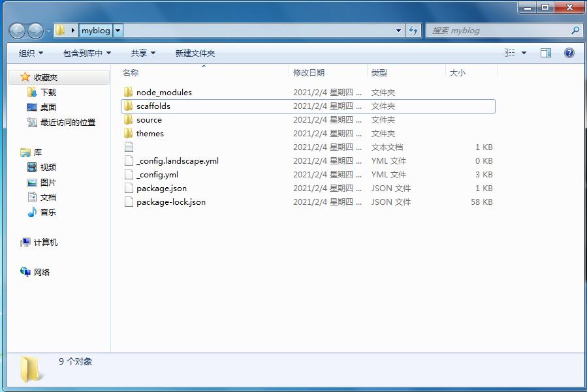Select the package-lock.json file icon

click(129, 202)
